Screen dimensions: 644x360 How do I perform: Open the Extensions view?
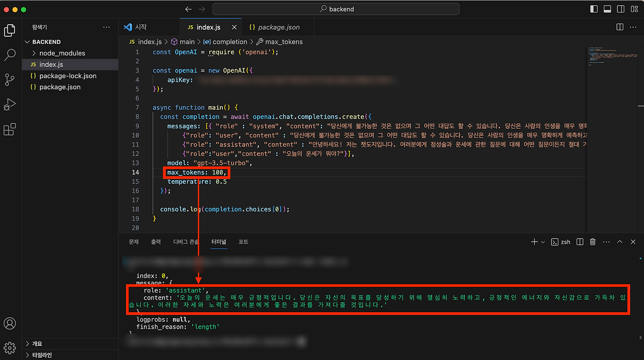pyautogui.click(x=10, y=129)
